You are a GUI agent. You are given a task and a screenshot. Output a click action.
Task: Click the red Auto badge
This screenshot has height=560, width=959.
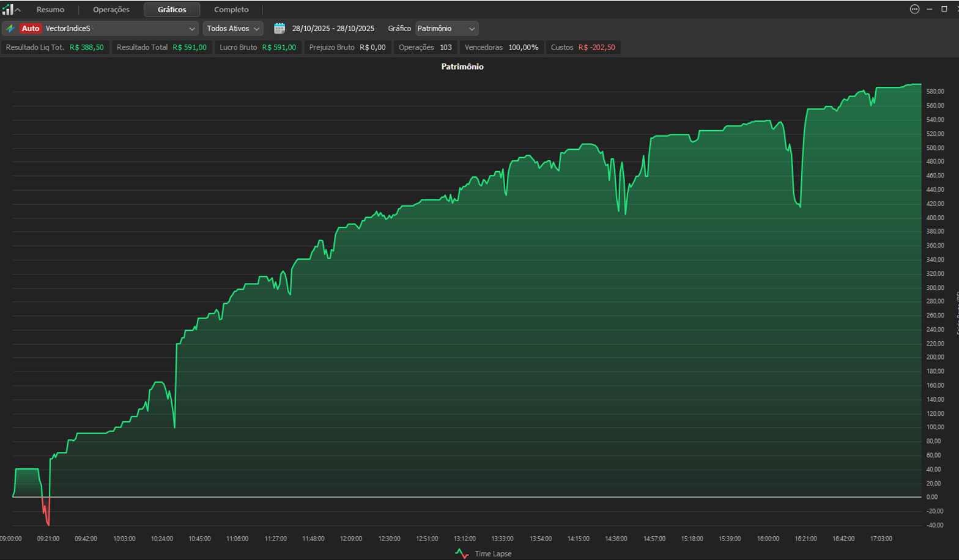coord(30,28)
